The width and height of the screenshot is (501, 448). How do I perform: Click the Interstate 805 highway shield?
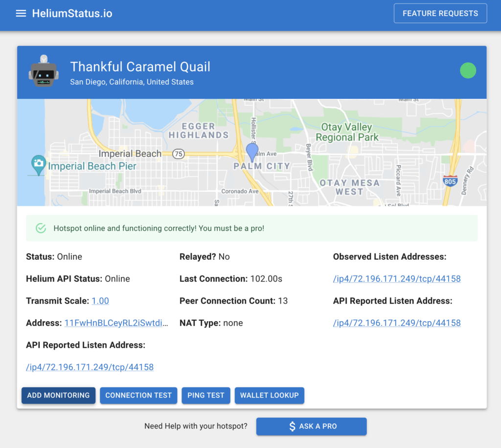click(450, 180)
